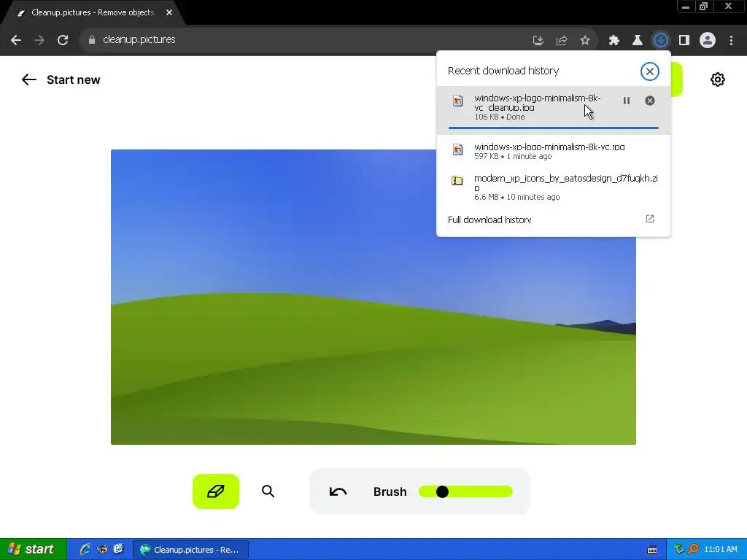This screenshot has width=747, height=560.
Task: Go back using the browser back arrow
Action: (16, 40)
